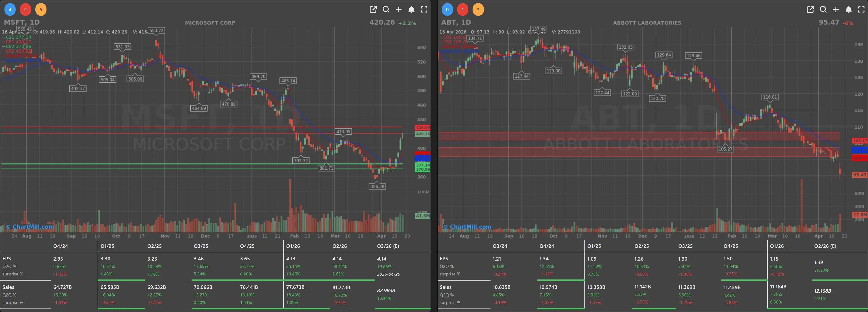Click the red 95.47 price tag on ABT axis

tap(860, 175)
